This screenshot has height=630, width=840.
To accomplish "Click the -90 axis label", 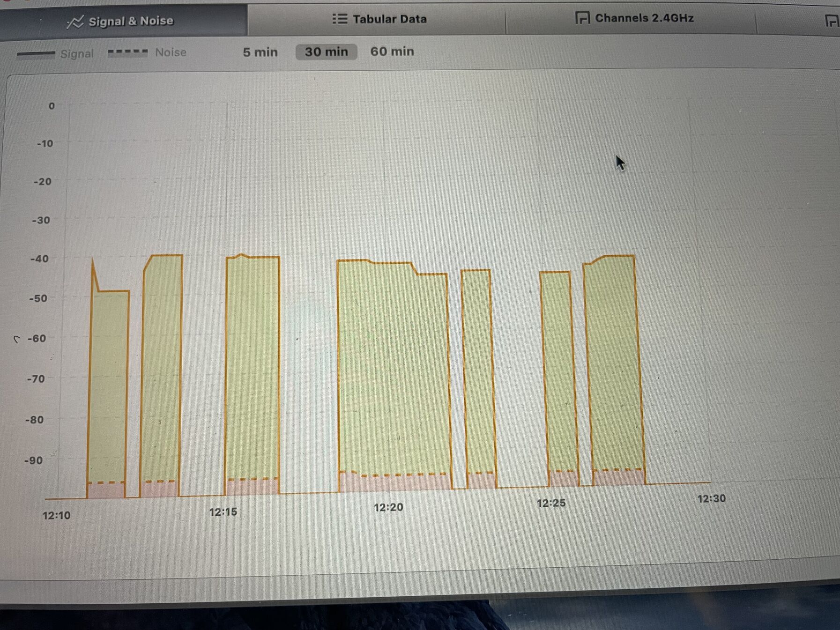I will pyautogui.click(x=33, y=460).
